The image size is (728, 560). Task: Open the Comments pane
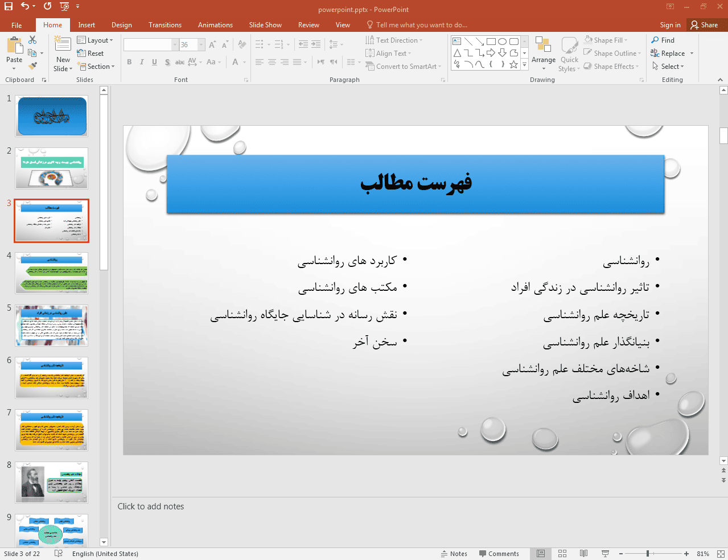tap(499, 554)
